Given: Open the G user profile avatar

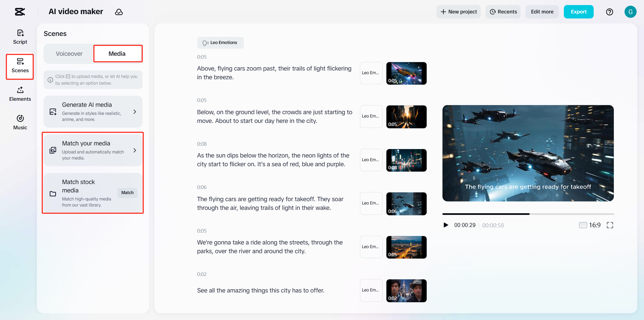Looking at the screenshot, I should (631, 12).
